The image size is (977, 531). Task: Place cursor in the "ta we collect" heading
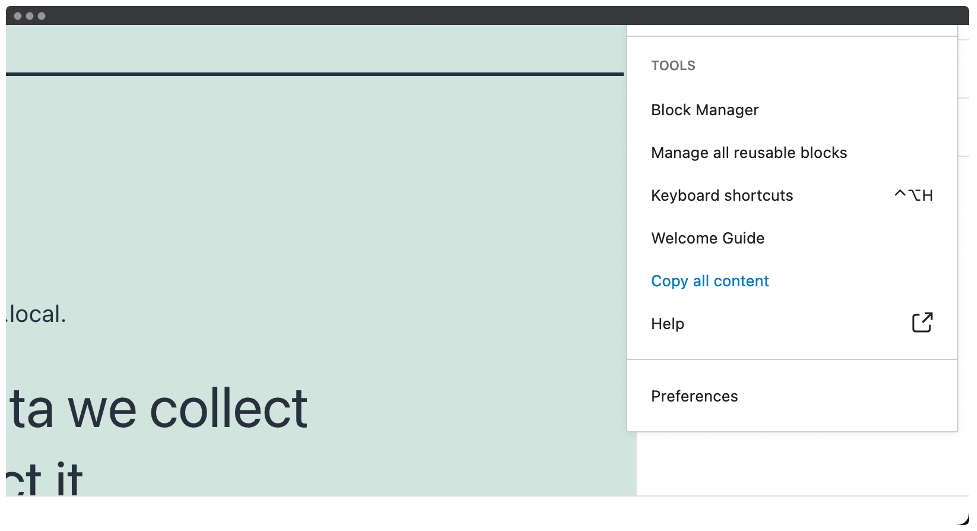(x=158, y=409)
